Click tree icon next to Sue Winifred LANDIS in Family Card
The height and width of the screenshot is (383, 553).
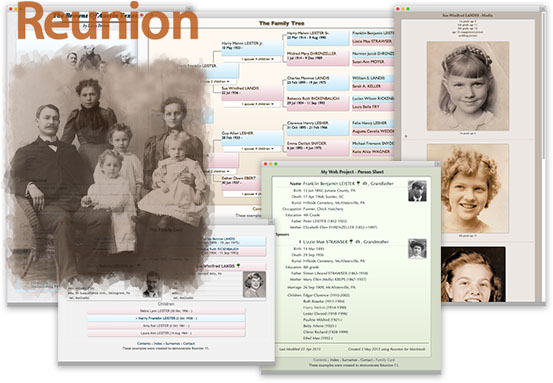coord(238,266)
